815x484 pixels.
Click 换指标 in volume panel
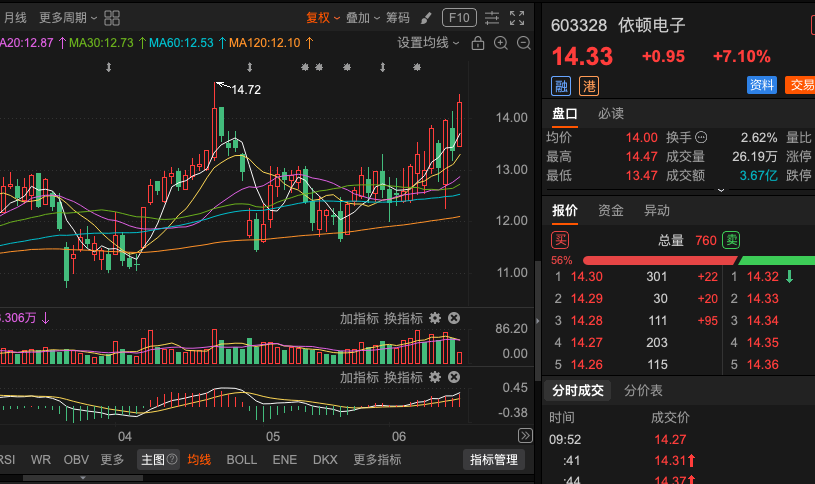403,318
